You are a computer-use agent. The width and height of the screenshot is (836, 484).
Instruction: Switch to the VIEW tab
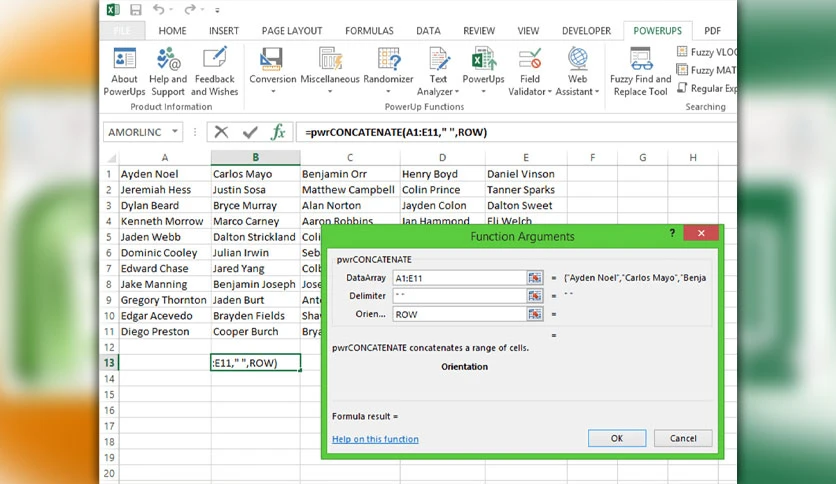tap(528, 31)
